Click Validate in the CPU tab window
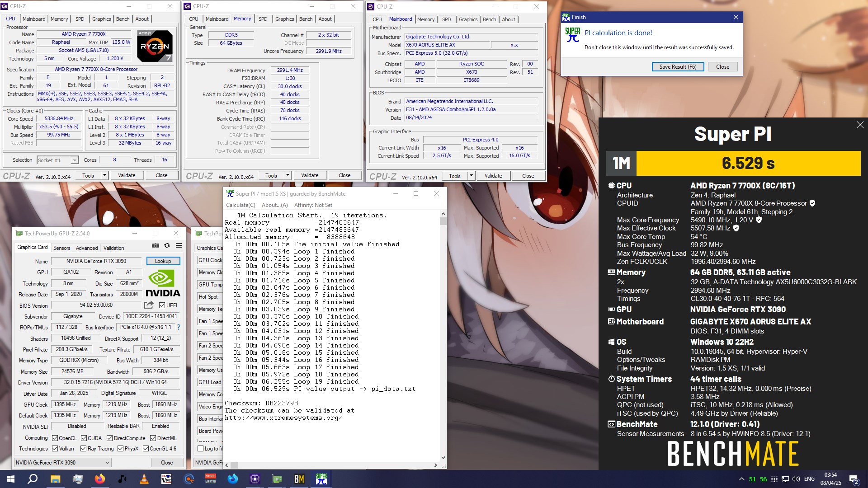The width and height of the screenshot is (868, 488). point(127,175)
